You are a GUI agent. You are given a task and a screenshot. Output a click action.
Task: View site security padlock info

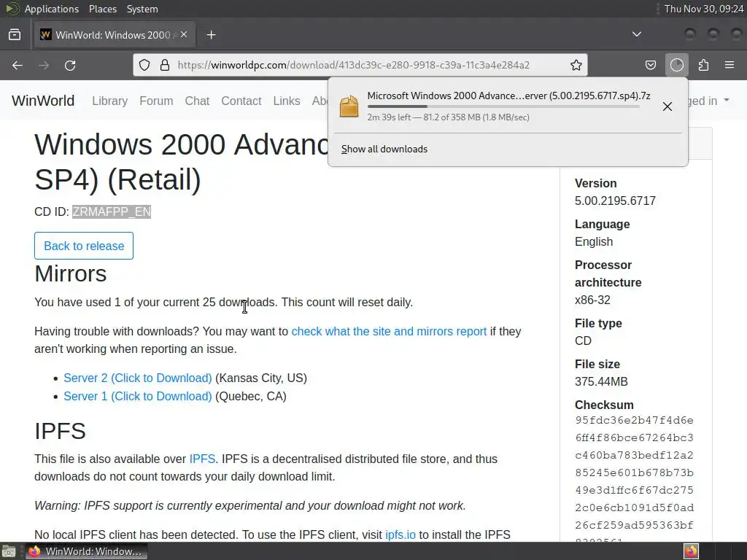point(165,65)
